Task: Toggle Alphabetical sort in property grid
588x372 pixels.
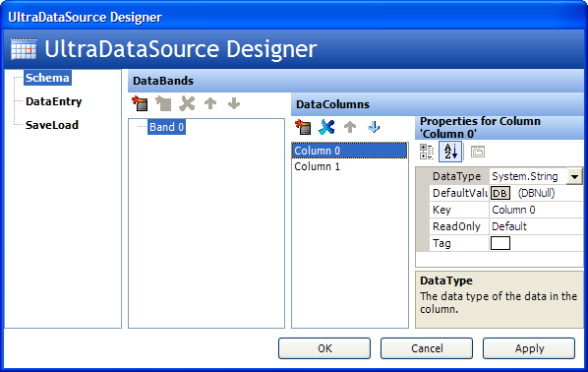Action: [450, 152]
